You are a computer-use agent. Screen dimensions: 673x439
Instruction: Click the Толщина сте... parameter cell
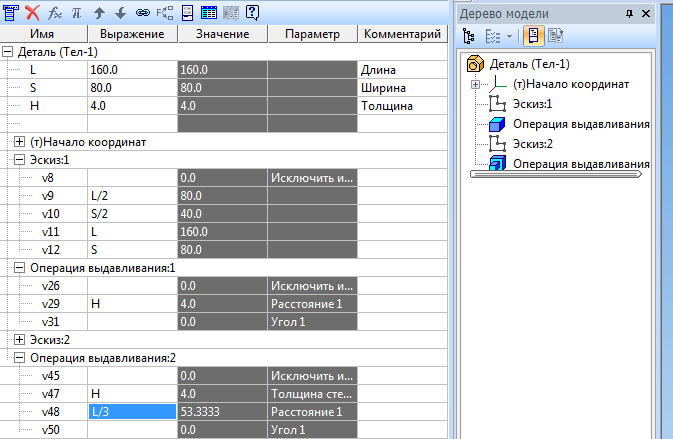click(312, 394)
